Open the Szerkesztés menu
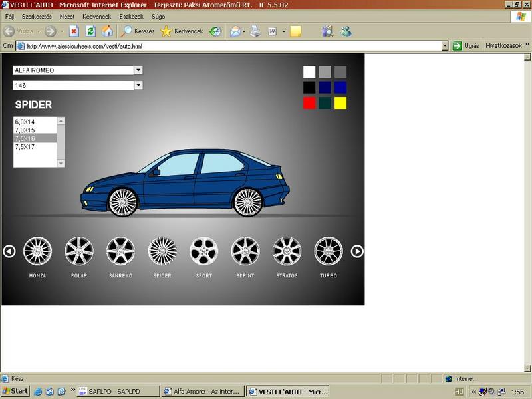Screen dimensions: 532x399 point(37,16)
